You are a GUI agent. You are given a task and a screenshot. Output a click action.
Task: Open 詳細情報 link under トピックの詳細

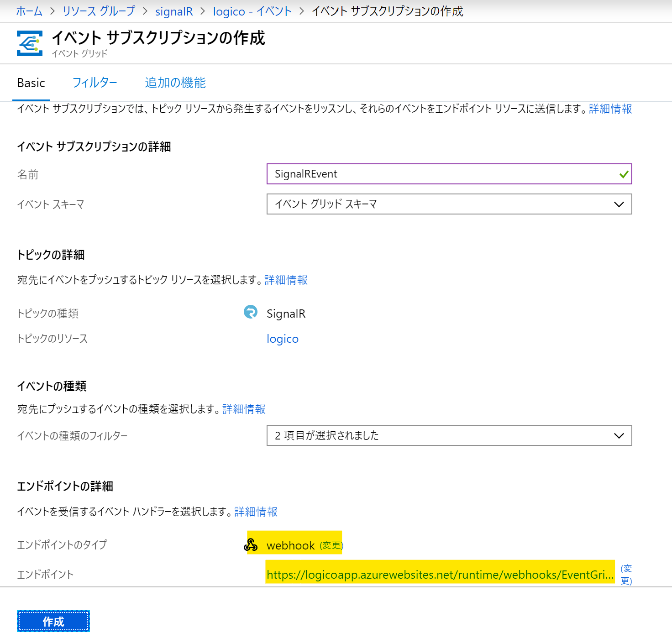pos(286,280)
